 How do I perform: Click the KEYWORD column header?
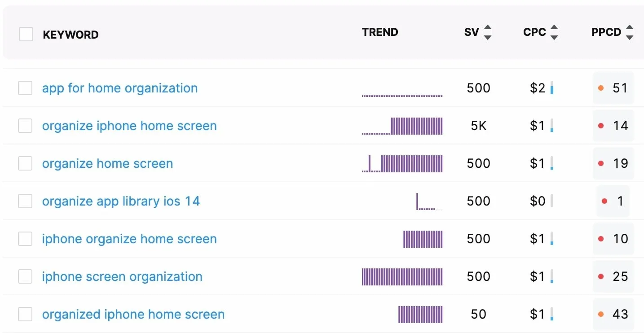[x=71, y=34]
